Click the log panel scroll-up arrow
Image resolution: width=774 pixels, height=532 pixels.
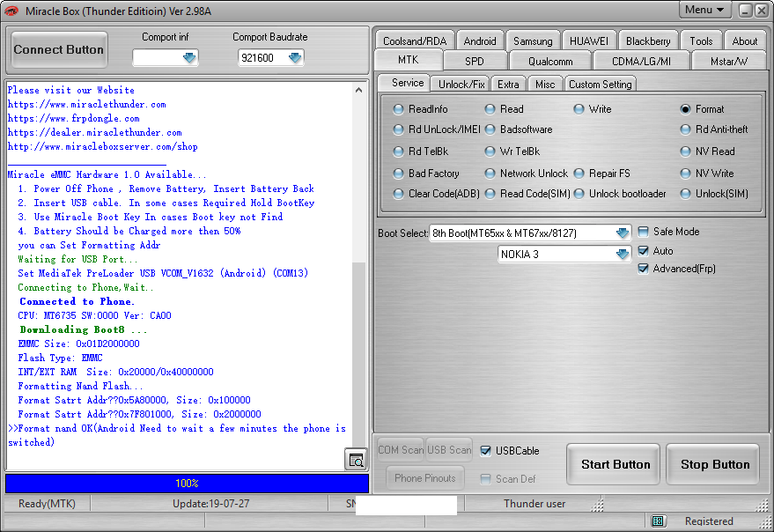point(359,90)
